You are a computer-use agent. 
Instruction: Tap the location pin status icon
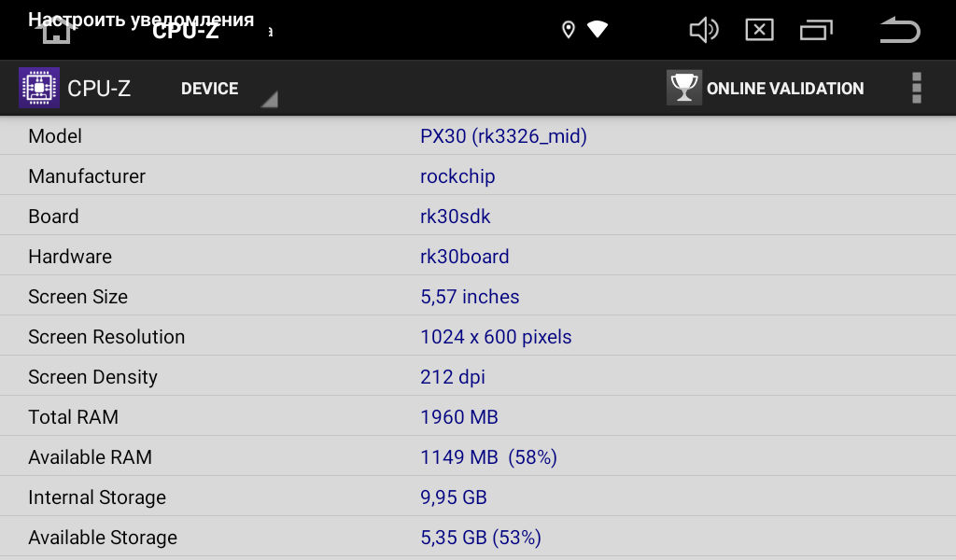point(569,30)
